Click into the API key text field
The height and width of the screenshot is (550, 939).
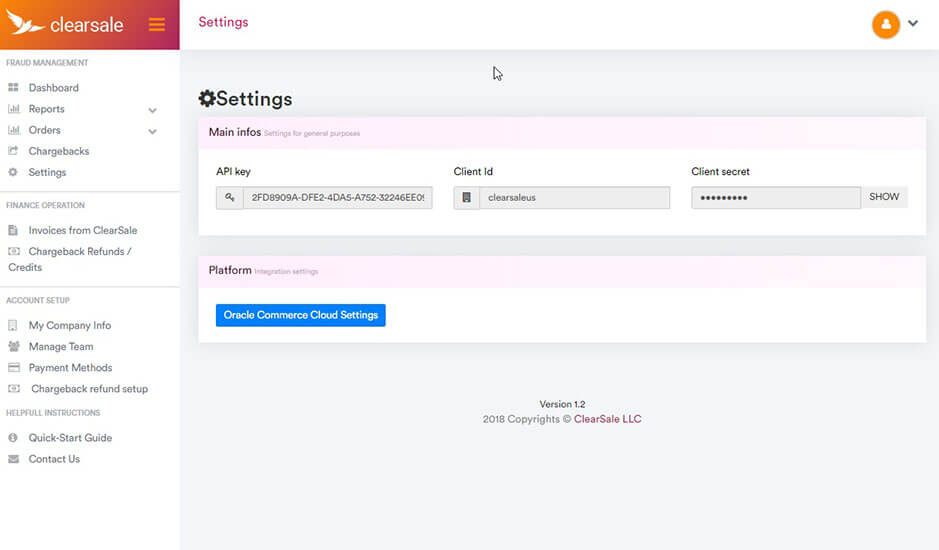coord(337,198)
